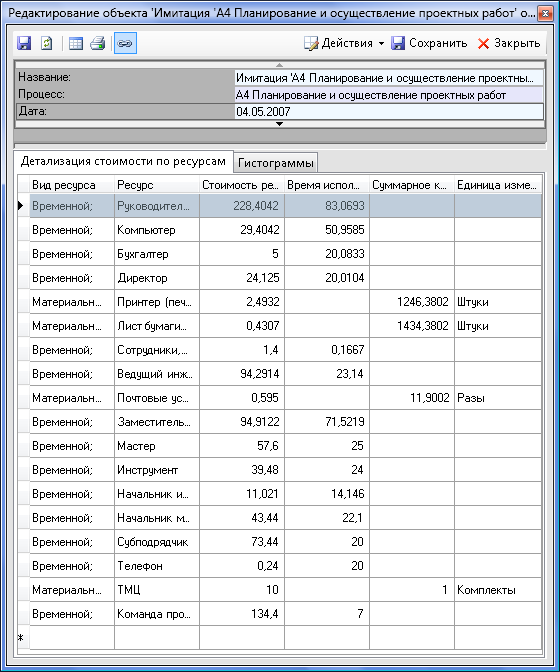Click the new row asterisk selector
Viewport: 560px width, 672px height.
point(23,638)
